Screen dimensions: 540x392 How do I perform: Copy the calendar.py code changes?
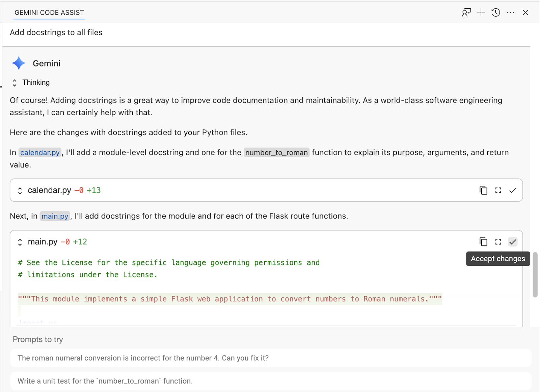pos(483,190)
